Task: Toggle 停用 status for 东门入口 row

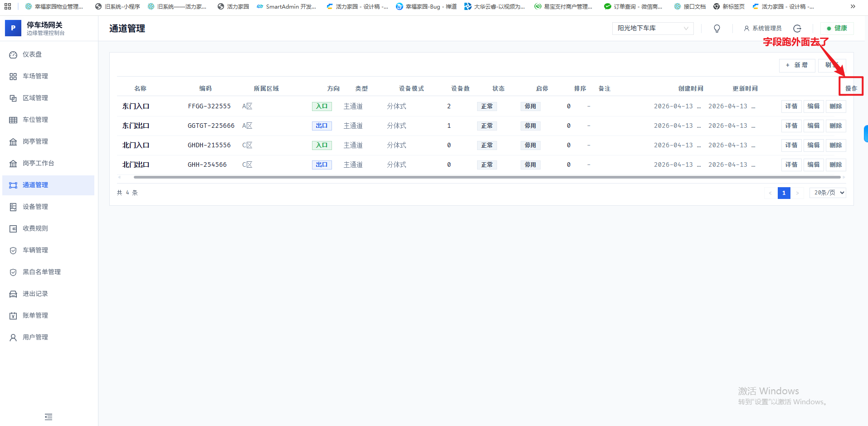Action: 530,106
